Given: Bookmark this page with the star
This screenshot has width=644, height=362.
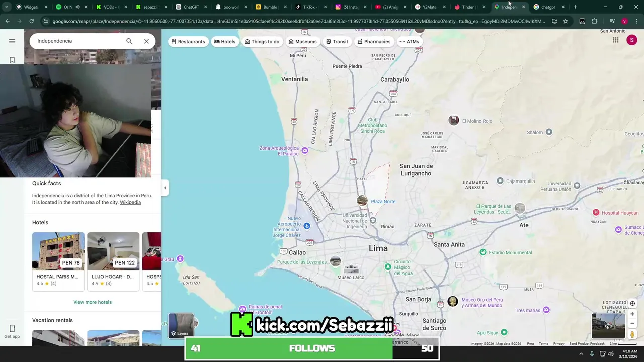Looking at the screenshot, I should [x=566, y=21].
